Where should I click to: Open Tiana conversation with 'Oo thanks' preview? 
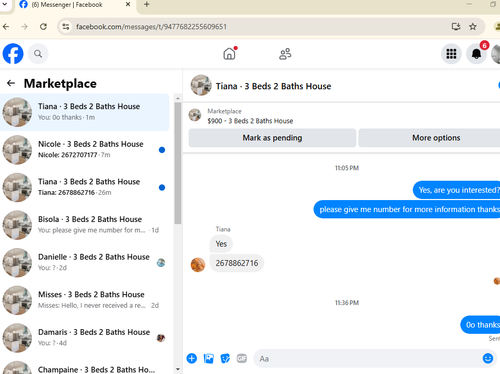[x=85, y=112]
